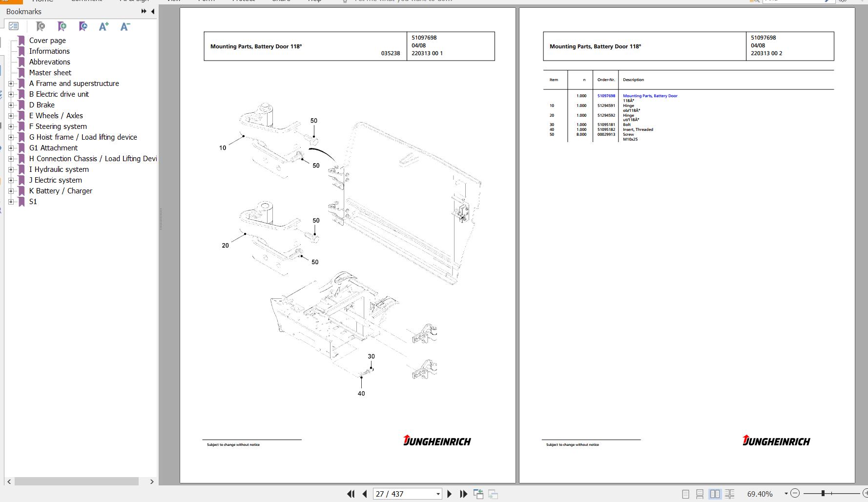Expand K Battery / Charger bookmark
The image size is (868, 502).
coord(11,191)
